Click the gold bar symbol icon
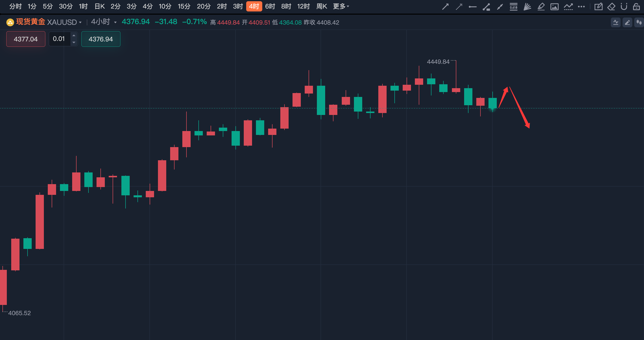644x340 pixels. click(10, 22)
